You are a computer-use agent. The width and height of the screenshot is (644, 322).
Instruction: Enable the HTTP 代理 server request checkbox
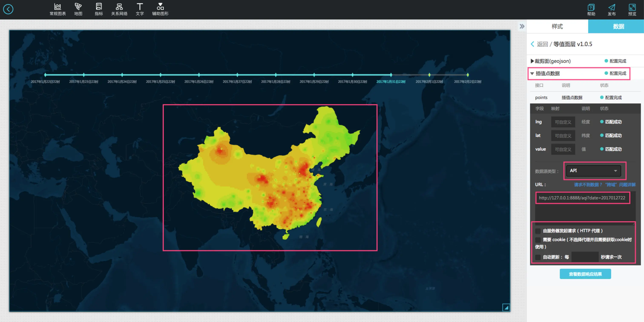(538, 231)
